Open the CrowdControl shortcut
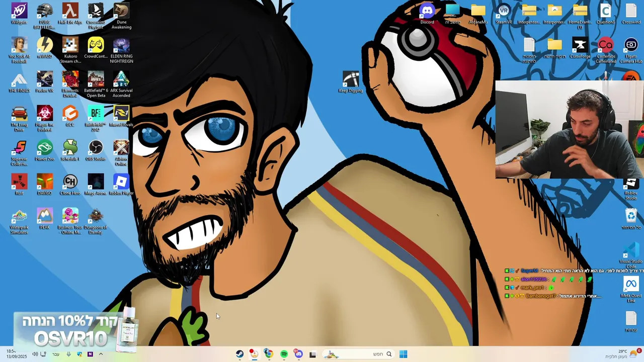The height and width of the screenshot is (362, 644). coord(96,48)
